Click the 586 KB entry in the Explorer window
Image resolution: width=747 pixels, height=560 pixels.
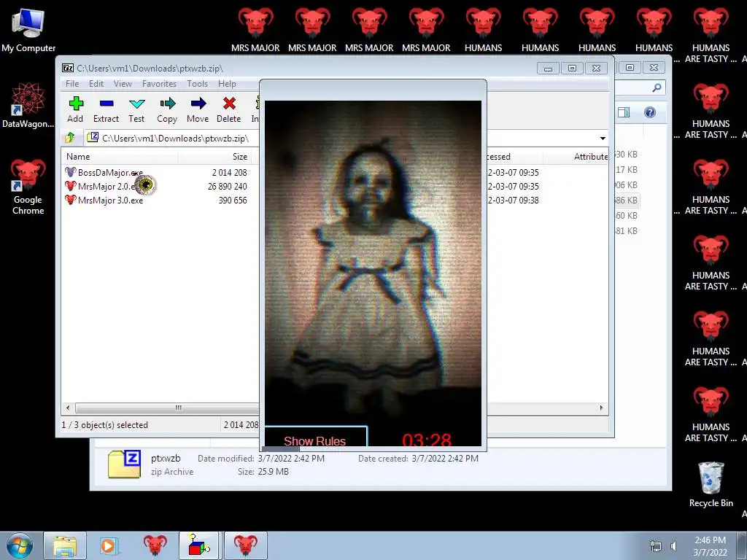click(x=626, y=201)
